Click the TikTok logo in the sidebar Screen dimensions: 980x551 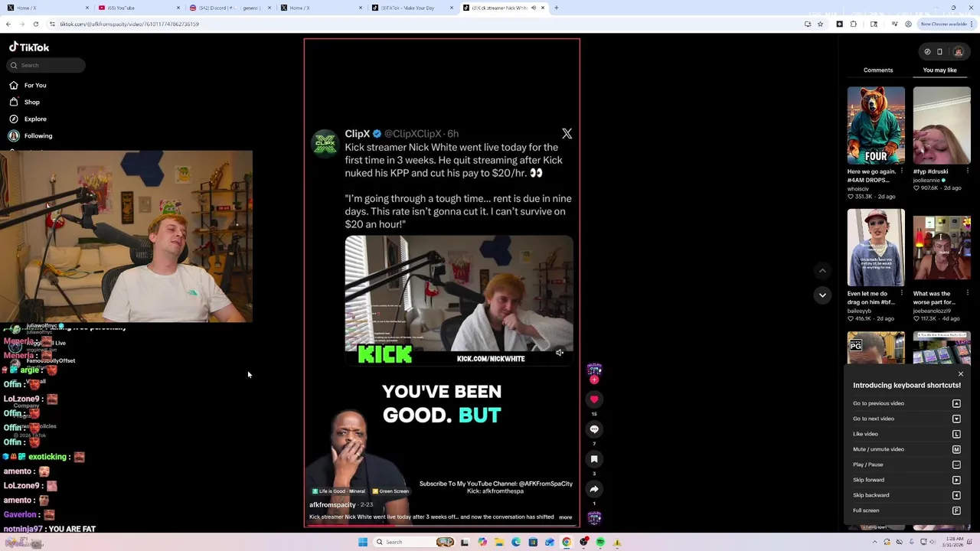pyautogui.click(x=29, y=47)
